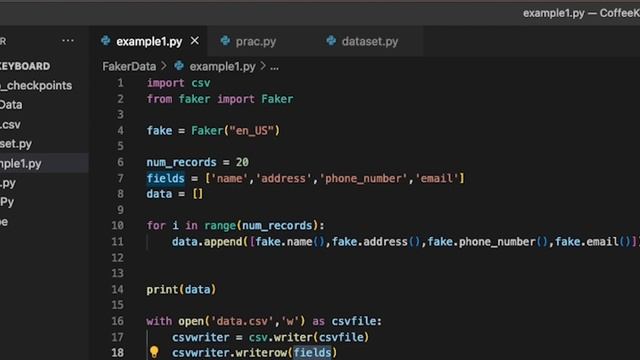Click Python icon in the breadcrumb
Image resolution: width=640 pixels, height=360 pixels.
tap(179, 66)
